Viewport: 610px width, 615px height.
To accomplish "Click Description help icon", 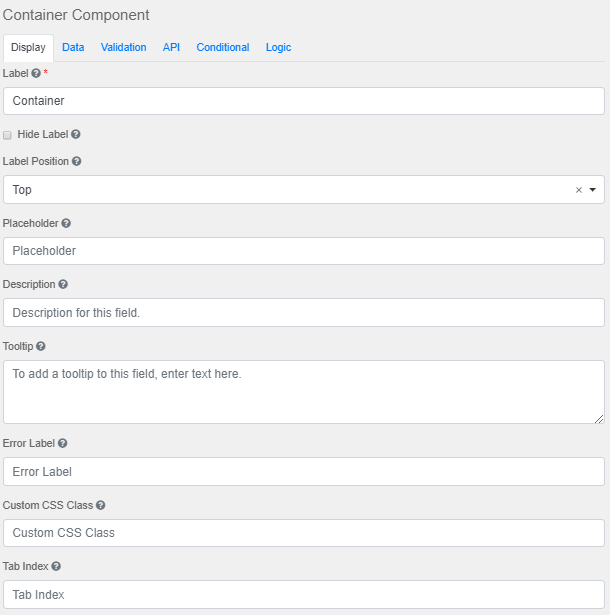I will point(63,284).
